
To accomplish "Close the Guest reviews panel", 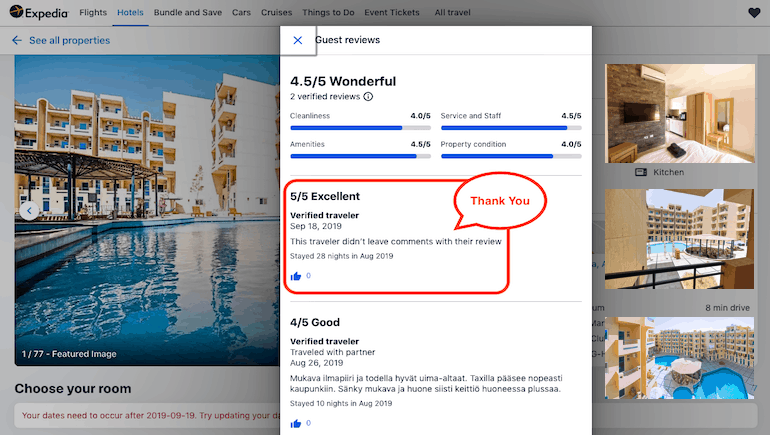I will tap(298, 40).
